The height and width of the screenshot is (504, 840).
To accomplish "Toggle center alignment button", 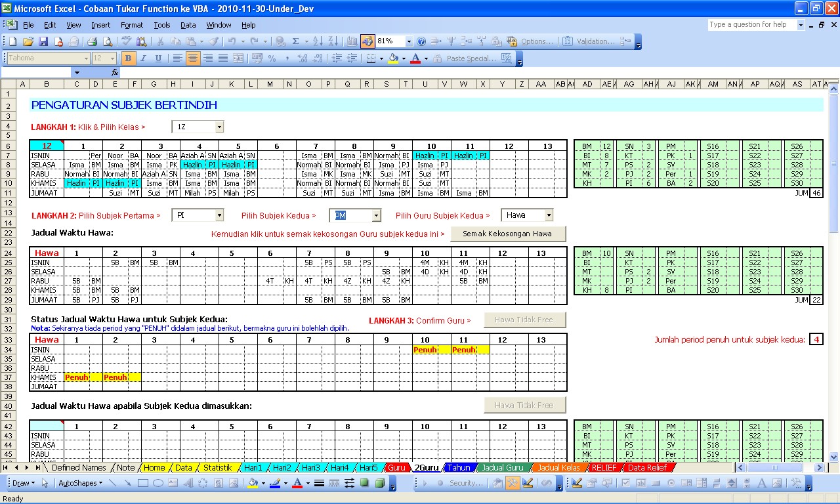I will click(x=192, y=58).
